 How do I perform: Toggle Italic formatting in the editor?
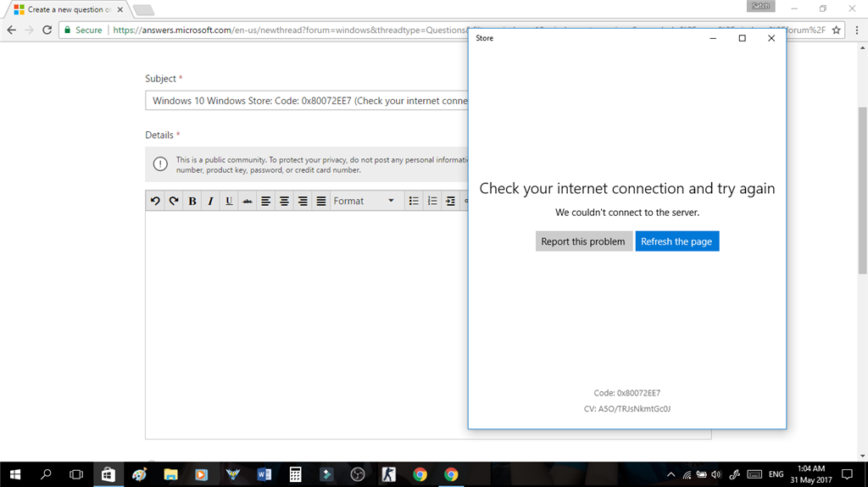tap(210, 201)
